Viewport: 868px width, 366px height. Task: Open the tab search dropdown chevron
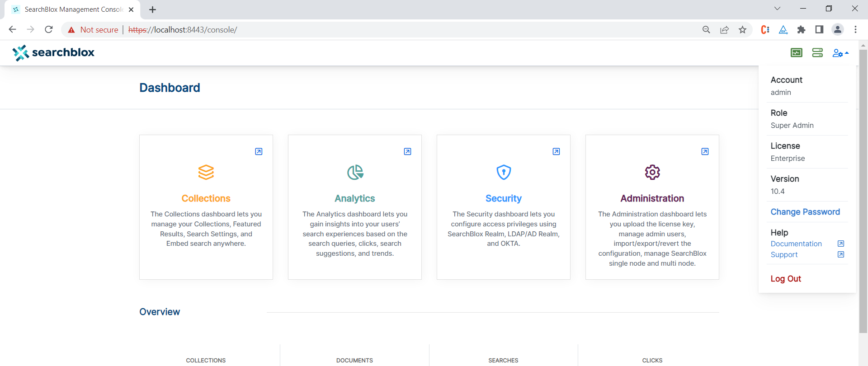click(x=777, y=9)
